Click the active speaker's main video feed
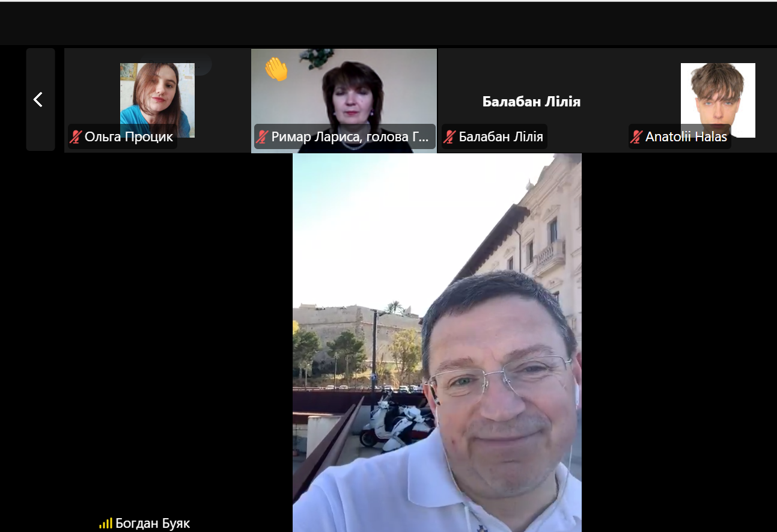The width and height of the screenshot is (777, 532). coord(437,343)
